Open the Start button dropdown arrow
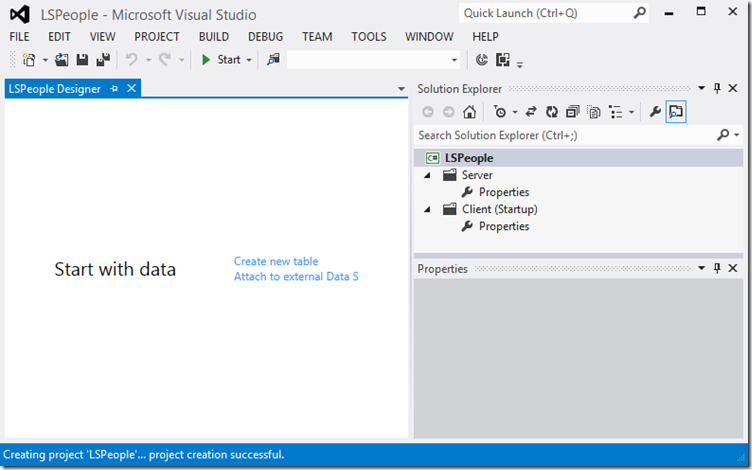 pyautogui.click(x=249, y=60)
